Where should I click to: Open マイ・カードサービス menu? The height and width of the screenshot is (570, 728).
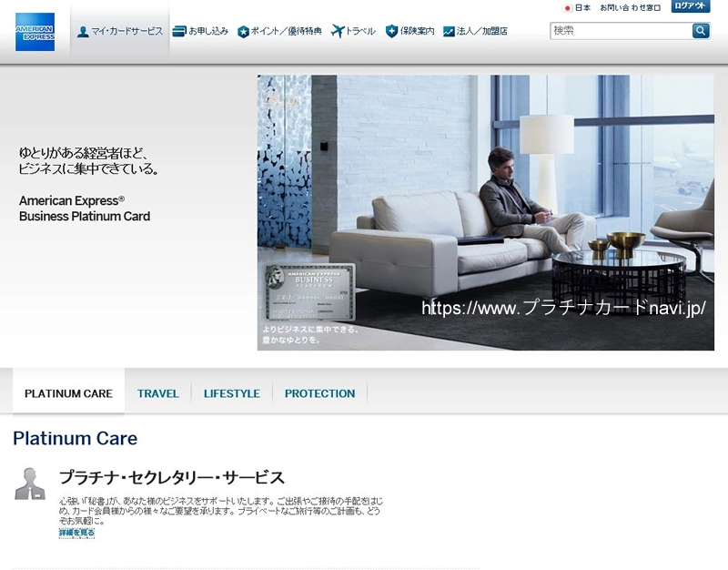(120, 32)
